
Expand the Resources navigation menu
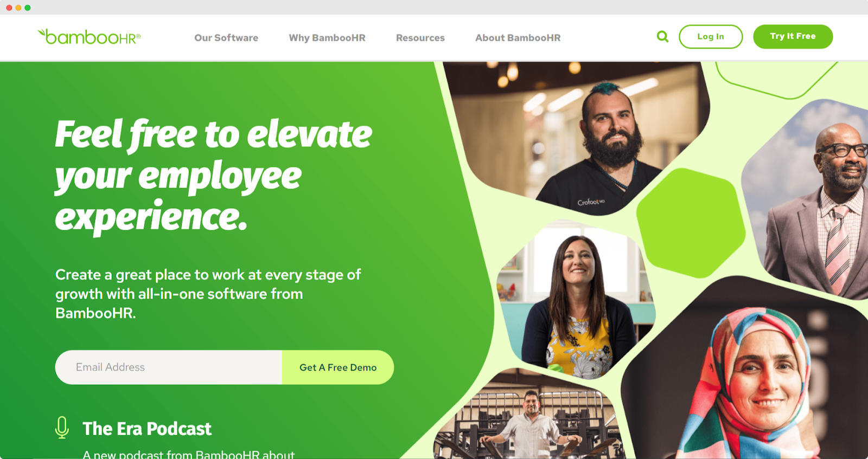420,38
